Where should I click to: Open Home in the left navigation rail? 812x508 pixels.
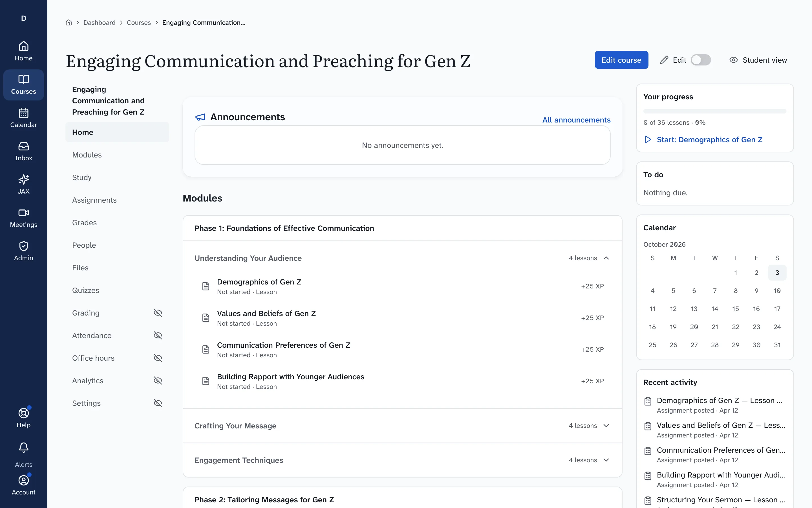[23, 51]
